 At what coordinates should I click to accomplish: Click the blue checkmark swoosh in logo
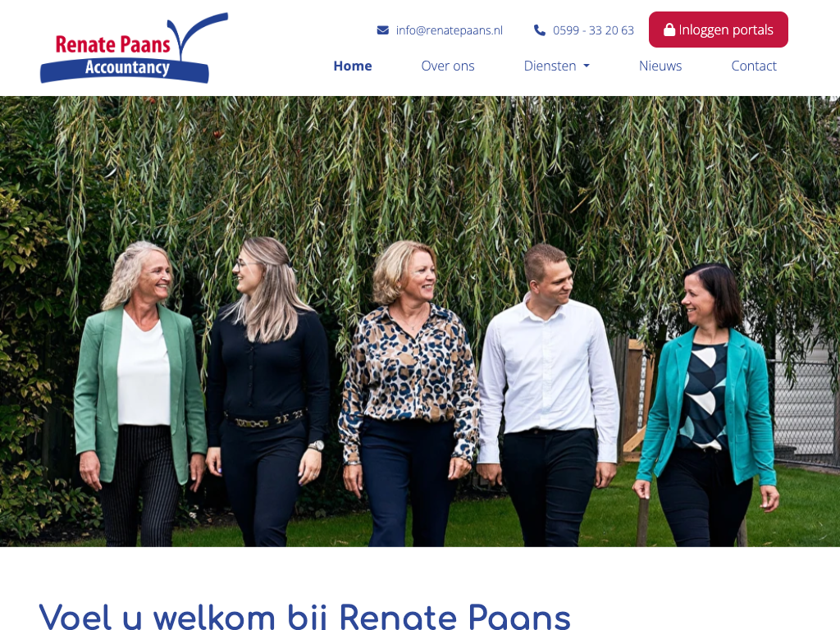pos(197,34)
